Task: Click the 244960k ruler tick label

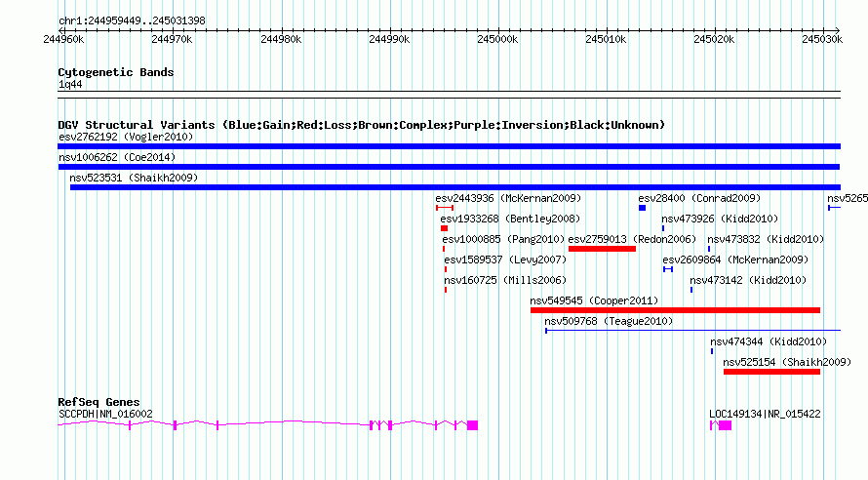Action: point(63,39)
